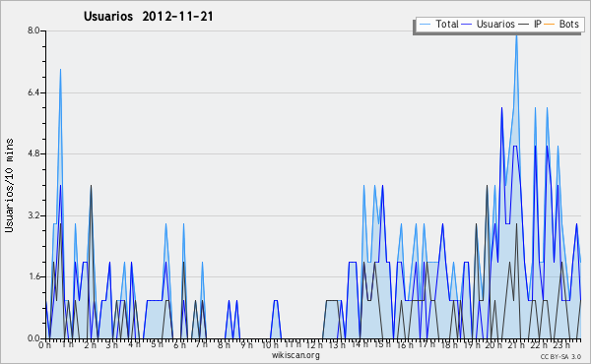Click the '20 h' x-axis label

point(493,345)
